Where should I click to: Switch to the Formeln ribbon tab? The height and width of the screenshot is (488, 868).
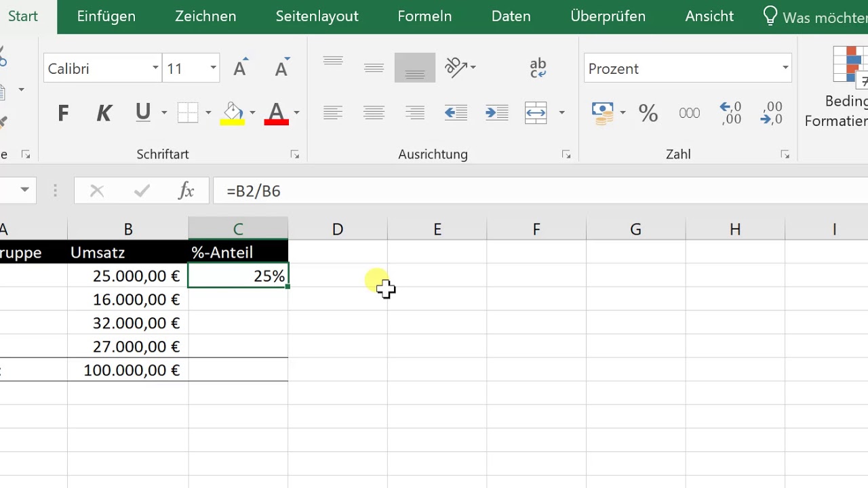click(x=425, y=16)
